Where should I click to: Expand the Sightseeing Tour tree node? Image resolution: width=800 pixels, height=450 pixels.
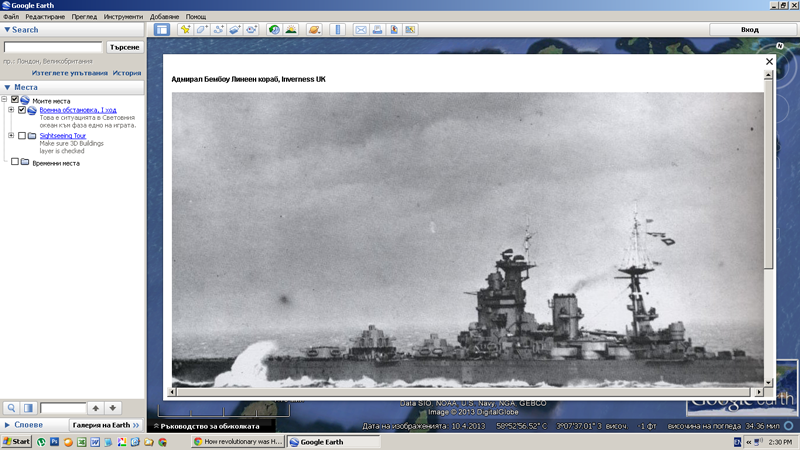[11, 136]
